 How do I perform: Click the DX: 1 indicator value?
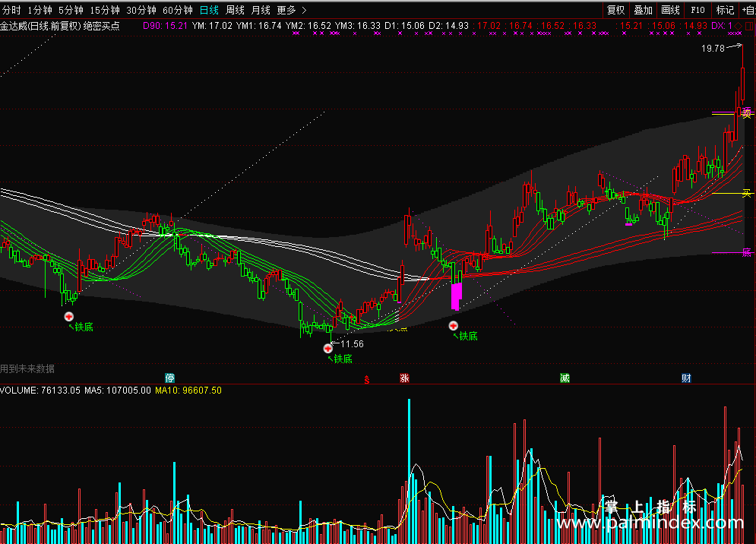click(x=722, y=26)
